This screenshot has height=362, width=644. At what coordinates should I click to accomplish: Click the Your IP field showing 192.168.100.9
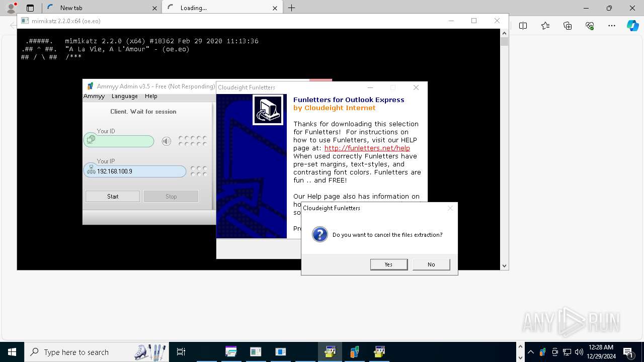click(x=135, y=171)
